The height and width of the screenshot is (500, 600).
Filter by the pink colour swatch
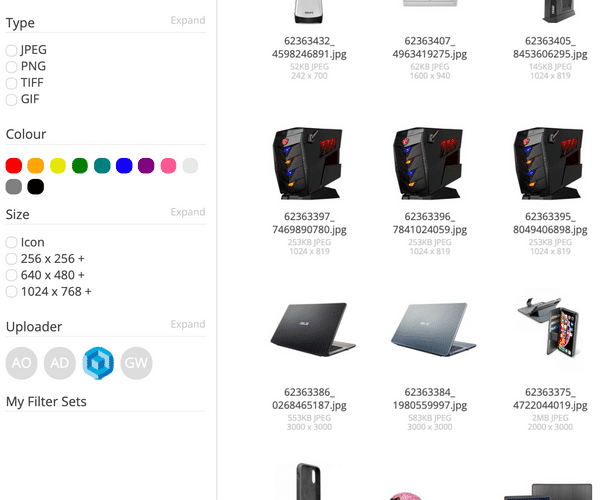(x=168, y=166)
